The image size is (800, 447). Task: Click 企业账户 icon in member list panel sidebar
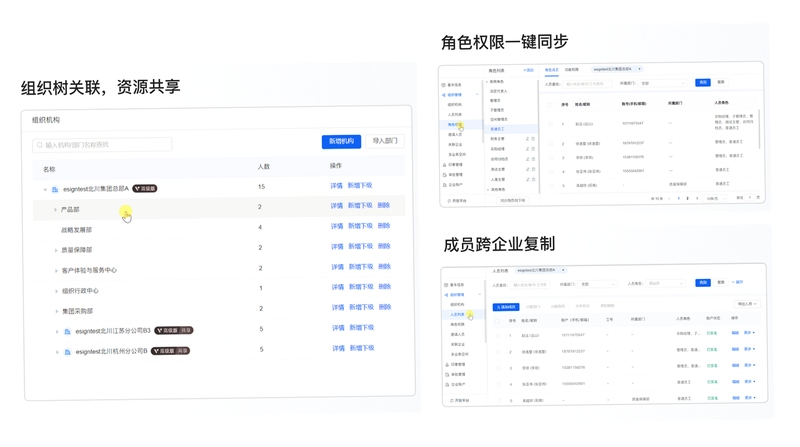point(447,385)
